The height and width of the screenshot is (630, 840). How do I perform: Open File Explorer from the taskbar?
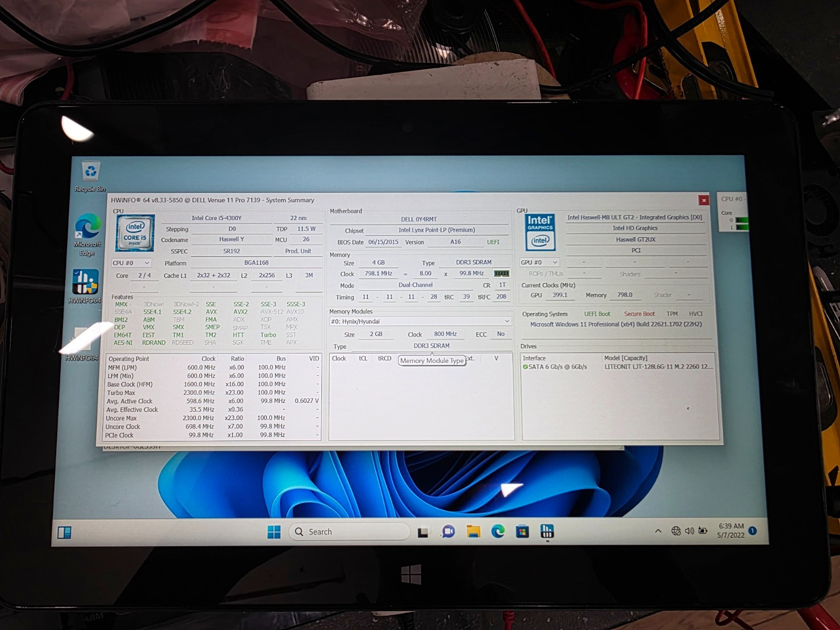[473, 531]
